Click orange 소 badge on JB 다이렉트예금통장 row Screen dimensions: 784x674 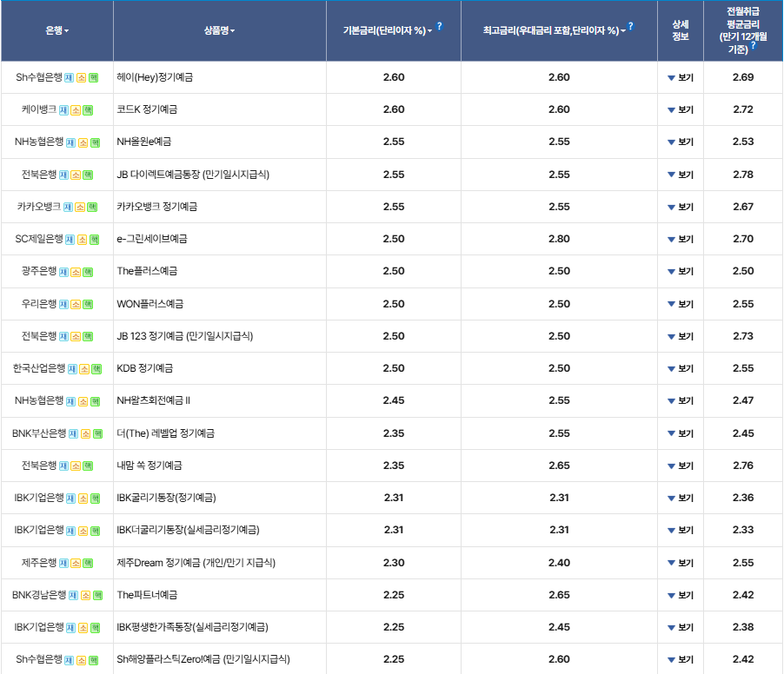[x=76, y=175]
